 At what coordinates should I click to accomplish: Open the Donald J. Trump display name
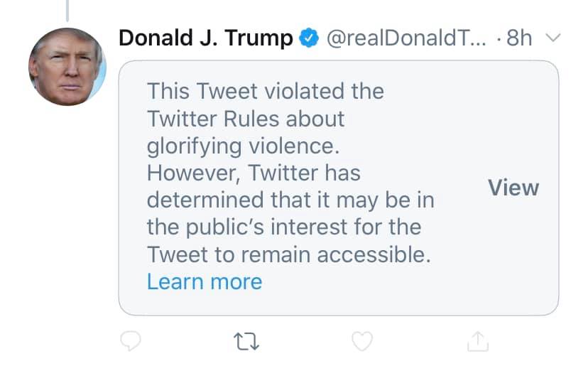point(205,38)
